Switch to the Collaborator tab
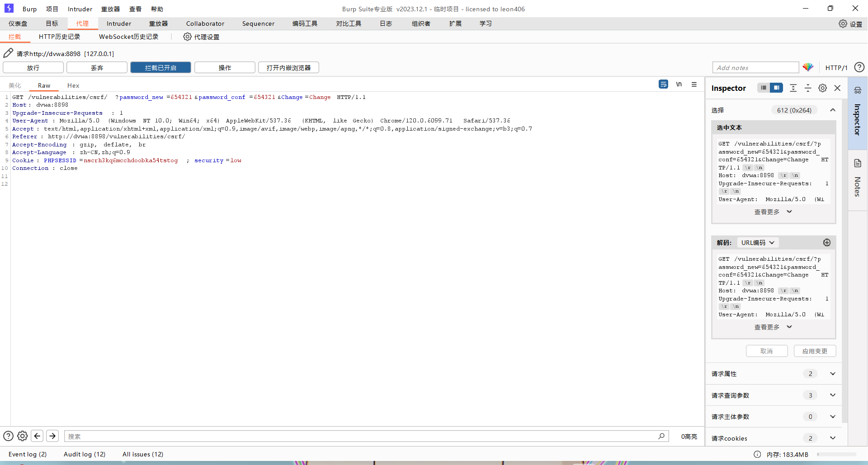This screenshot has height=465, width=868. 205,23
